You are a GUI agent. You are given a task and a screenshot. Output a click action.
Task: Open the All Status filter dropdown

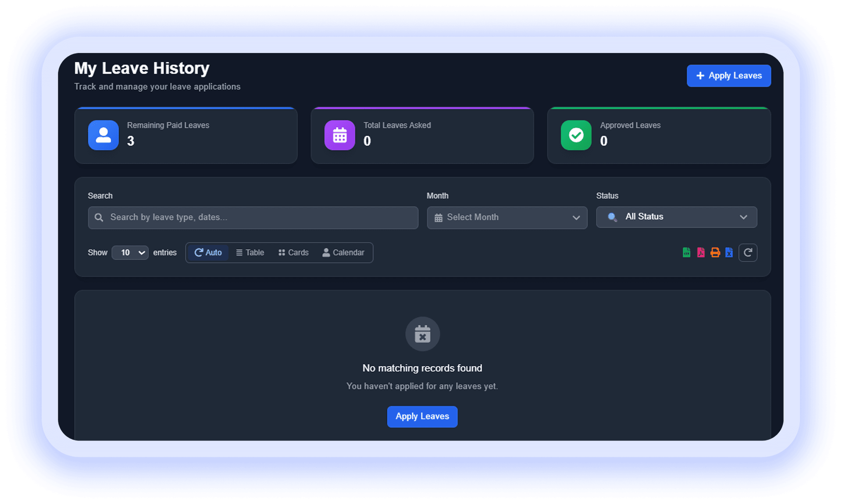676,217
